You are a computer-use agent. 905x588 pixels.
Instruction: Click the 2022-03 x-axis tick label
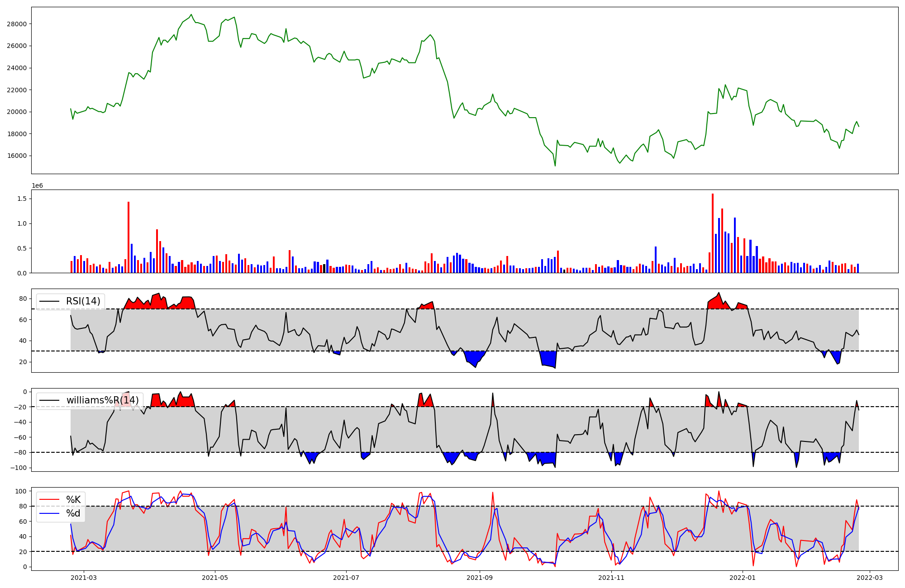(x=870, y=577)
